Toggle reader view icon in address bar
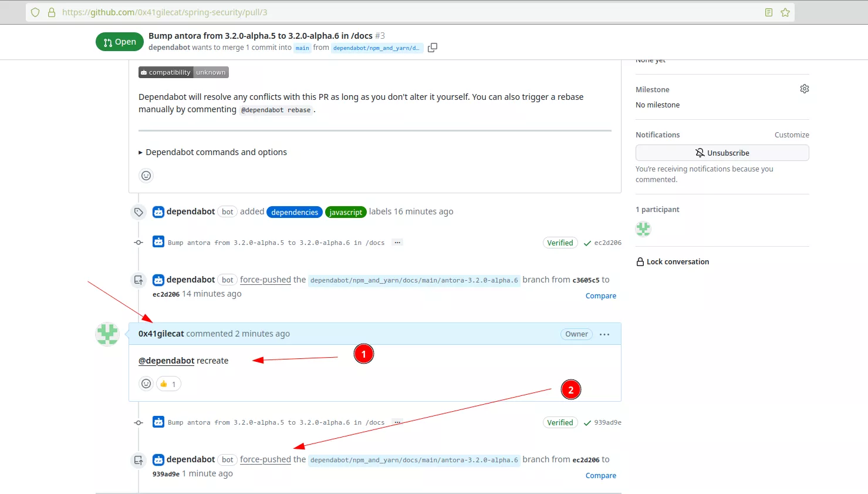The image size is (868, 494). 768,12
